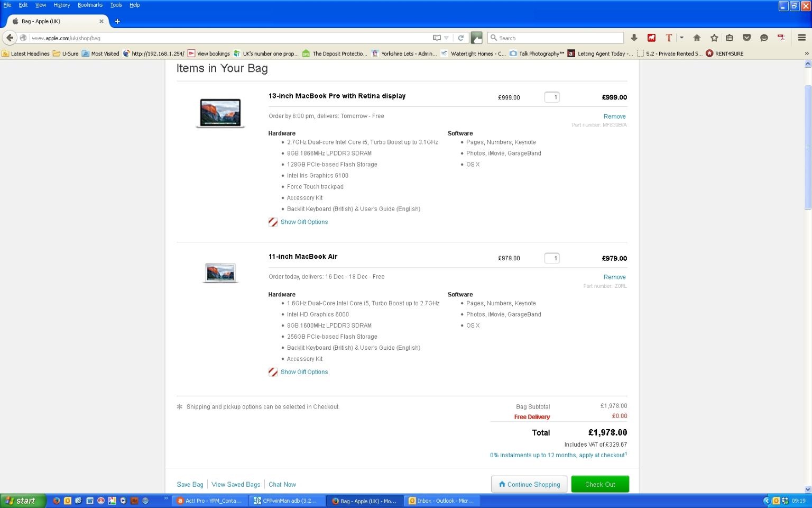The width and height of the screenshot is (812, 508).
Task: Switch to the Act! Pro taskbar window
Action: pyautogui.click(x=210, y=501)
